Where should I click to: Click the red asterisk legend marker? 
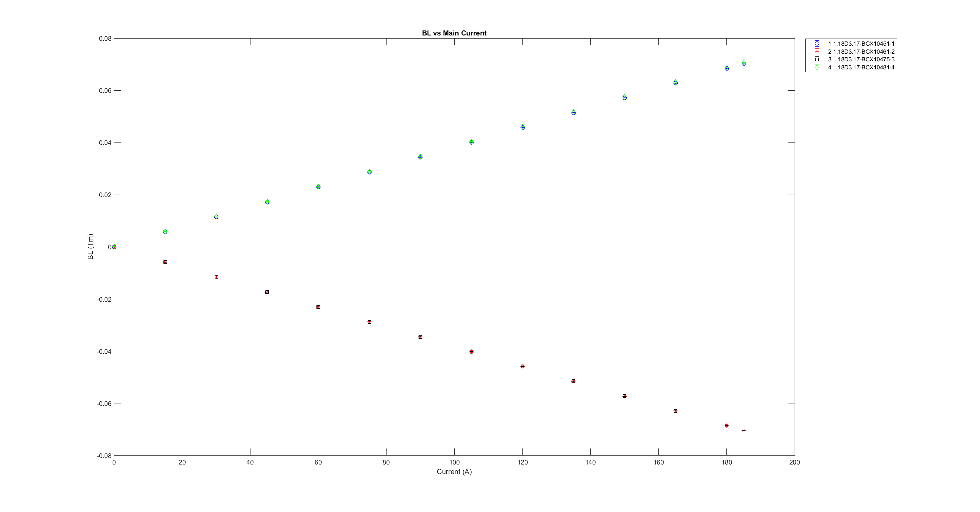(817, 52)
